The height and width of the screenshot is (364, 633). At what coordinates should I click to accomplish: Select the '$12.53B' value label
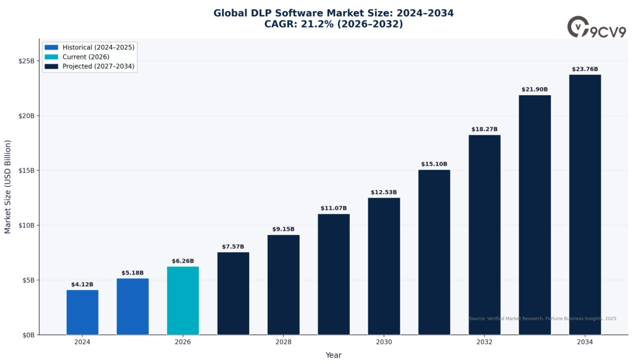pyautogui.click(x=384, y=192)
